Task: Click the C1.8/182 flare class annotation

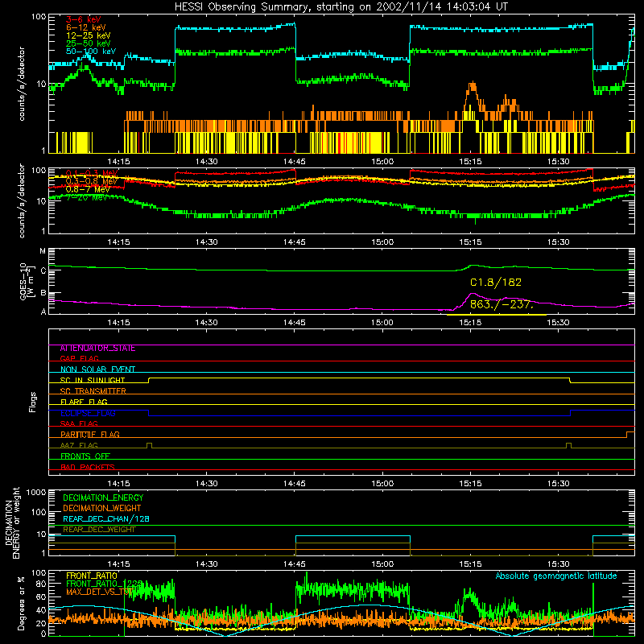Action: (496, 283)
